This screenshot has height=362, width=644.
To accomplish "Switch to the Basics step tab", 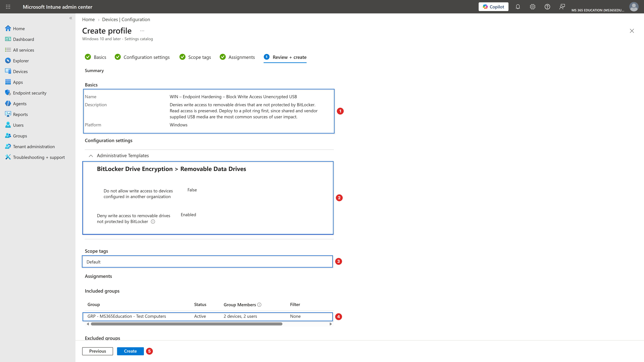I will [95, 57].
